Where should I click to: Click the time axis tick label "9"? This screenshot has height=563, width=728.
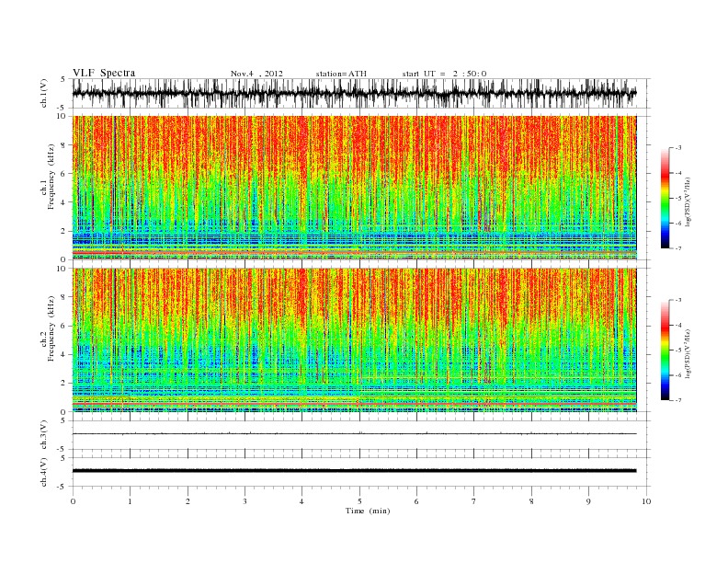coord(588,501)
